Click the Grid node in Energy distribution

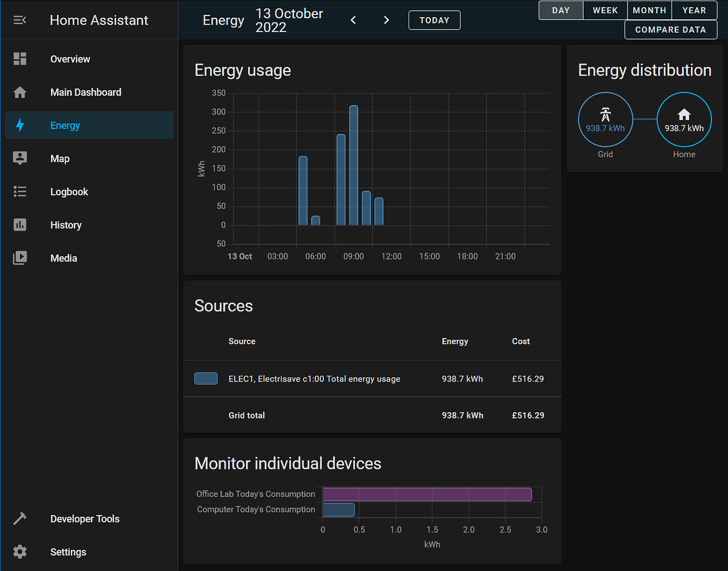[x=605, y=119]
